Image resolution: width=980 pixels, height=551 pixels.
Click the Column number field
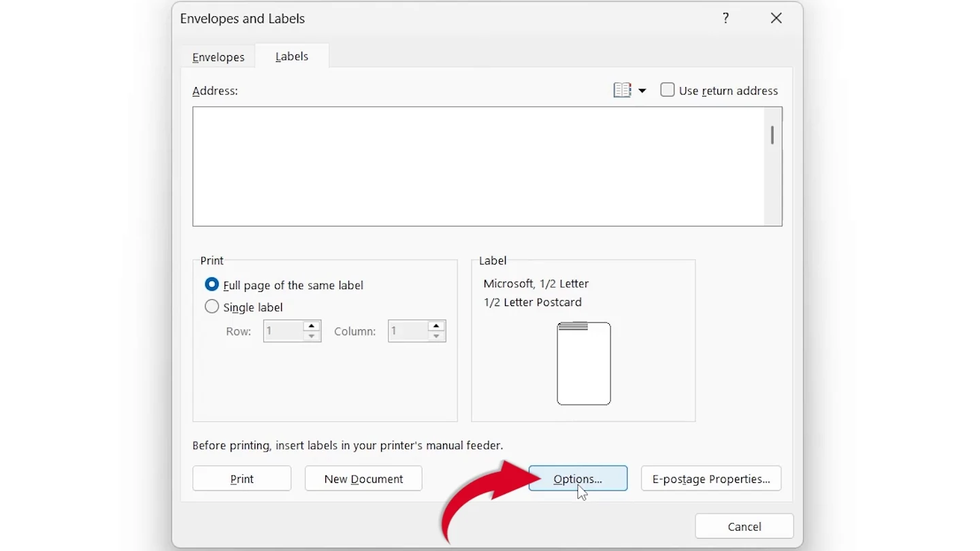pyautogui.click(x=408, y=331)
